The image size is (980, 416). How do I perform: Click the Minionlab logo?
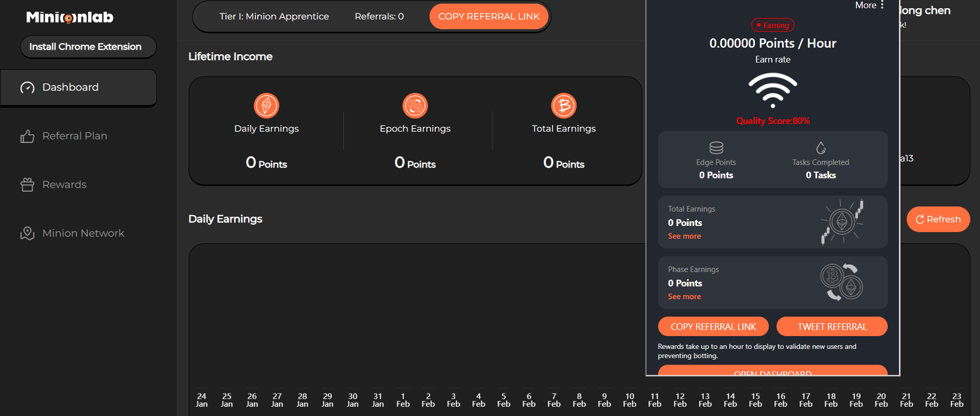70,17
